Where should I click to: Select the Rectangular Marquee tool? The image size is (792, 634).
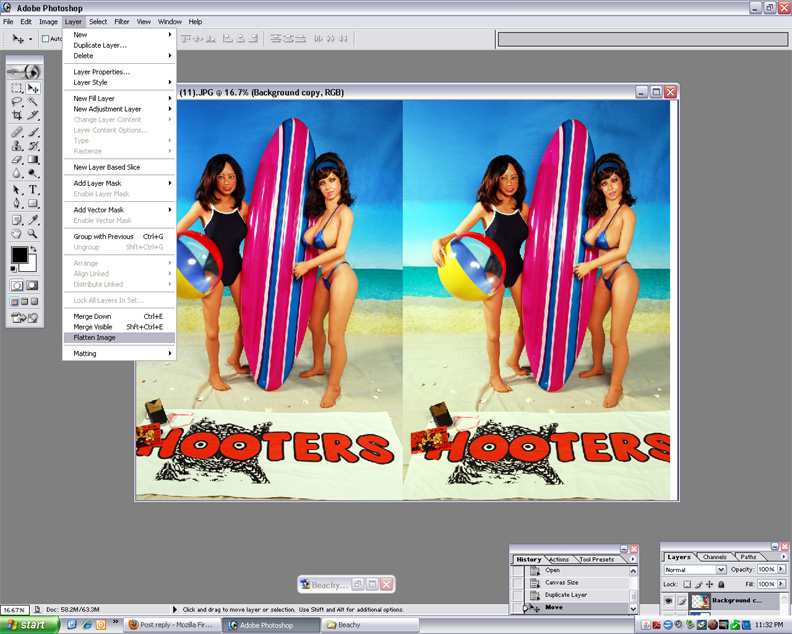[17, 88]
